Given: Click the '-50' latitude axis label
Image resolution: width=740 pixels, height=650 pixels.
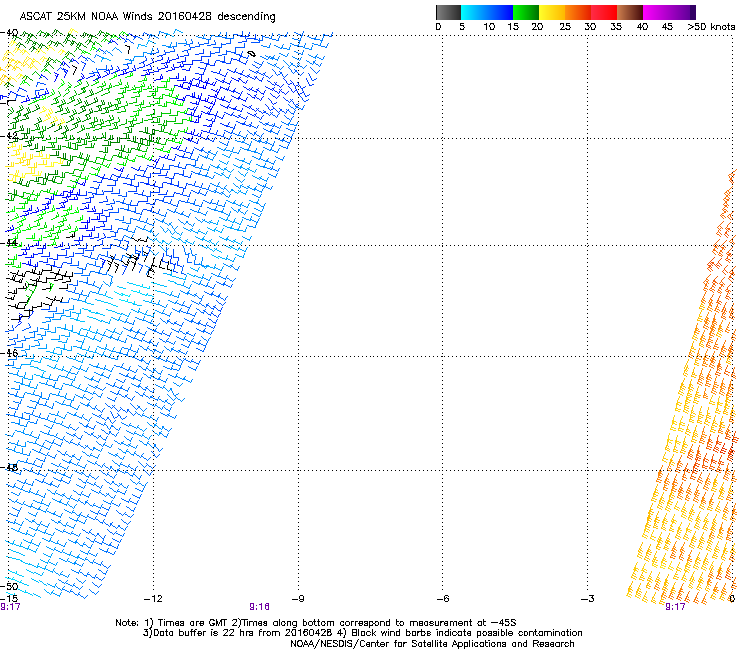Looking at the screenshot, I should 9,587.
